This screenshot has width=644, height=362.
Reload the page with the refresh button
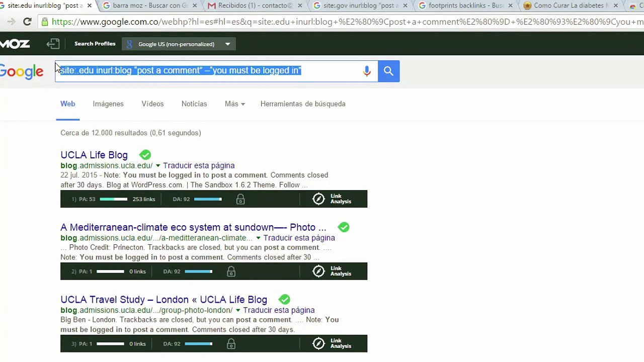27,22
